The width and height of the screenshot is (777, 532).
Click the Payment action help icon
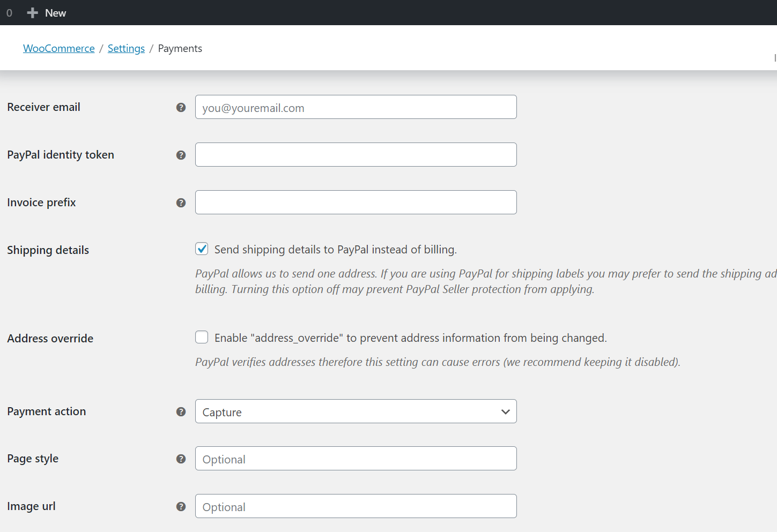click(x=181, y=412)
